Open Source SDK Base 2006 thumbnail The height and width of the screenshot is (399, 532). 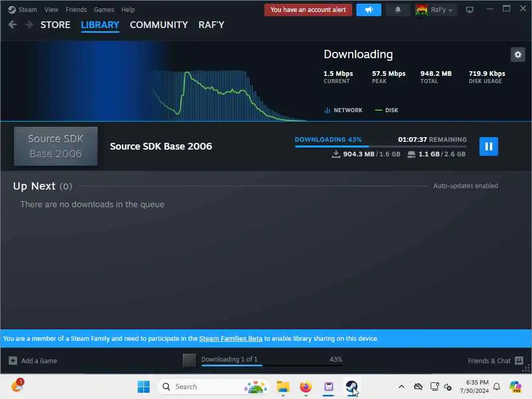[x=56, y=146]
